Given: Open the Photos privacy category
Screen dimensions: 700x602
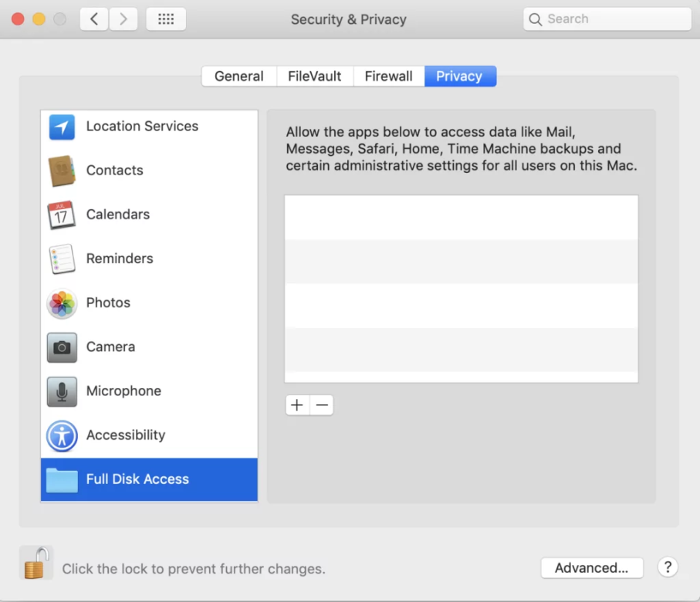Looking at the screenshot, I should [149, 303].
